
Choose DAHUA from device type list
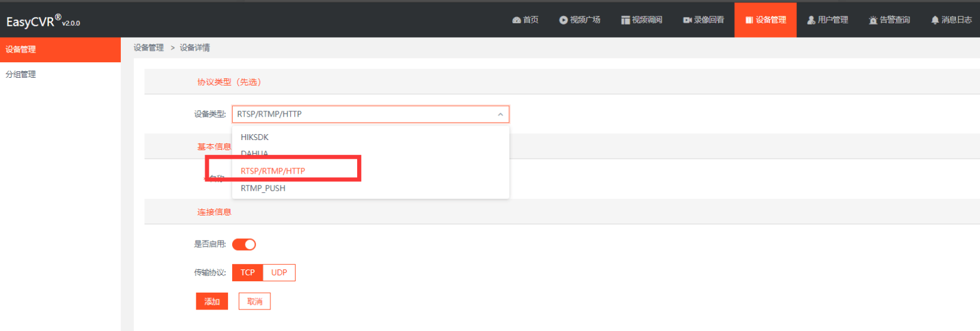pyautogui.click(x=370, y=154)
